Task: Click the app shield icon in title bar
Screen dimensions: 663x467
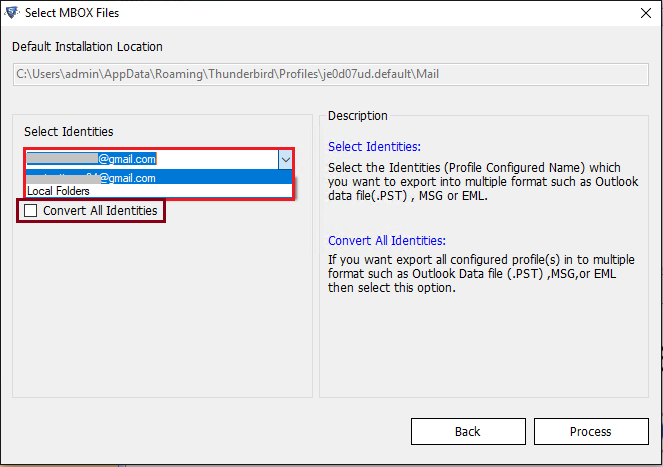Action: pyautogui.click(x=12, y=12)
